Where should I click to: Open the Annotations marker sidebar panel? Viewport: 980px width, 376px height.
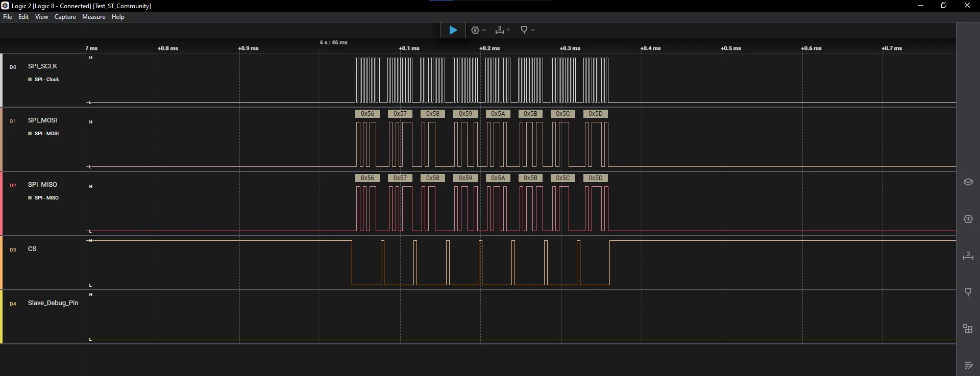pyautogui.click(x=968, y=292)
